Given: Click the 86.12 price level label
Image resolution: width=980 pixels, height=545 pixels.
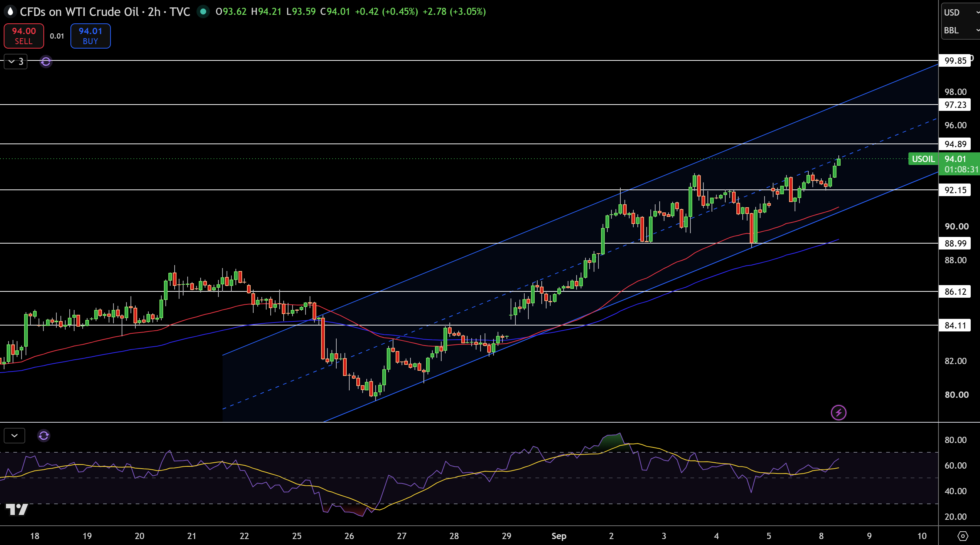Looking at the screenshot, I should point(955,291).
